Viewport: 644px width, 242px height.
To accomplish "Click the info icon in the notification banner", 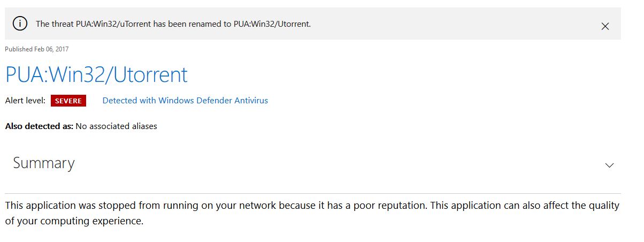I will [x=20, y=24].
